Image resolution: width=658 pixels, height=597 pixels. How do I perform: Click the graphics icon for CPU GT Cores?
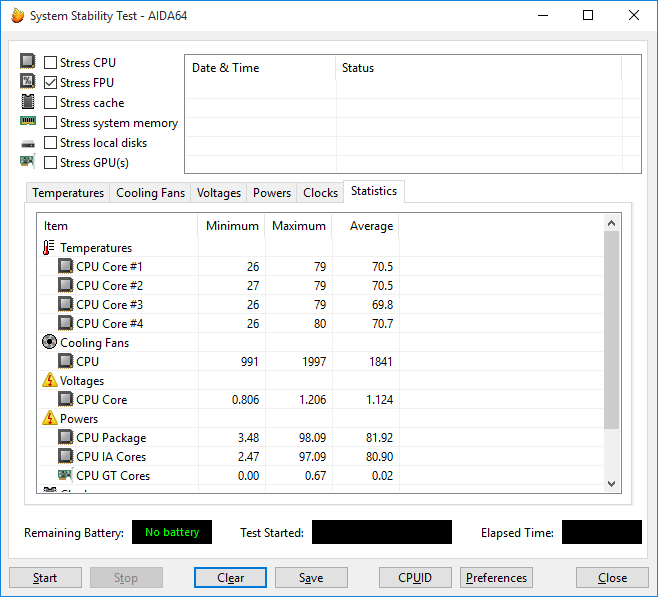click(x=65, y=474)
